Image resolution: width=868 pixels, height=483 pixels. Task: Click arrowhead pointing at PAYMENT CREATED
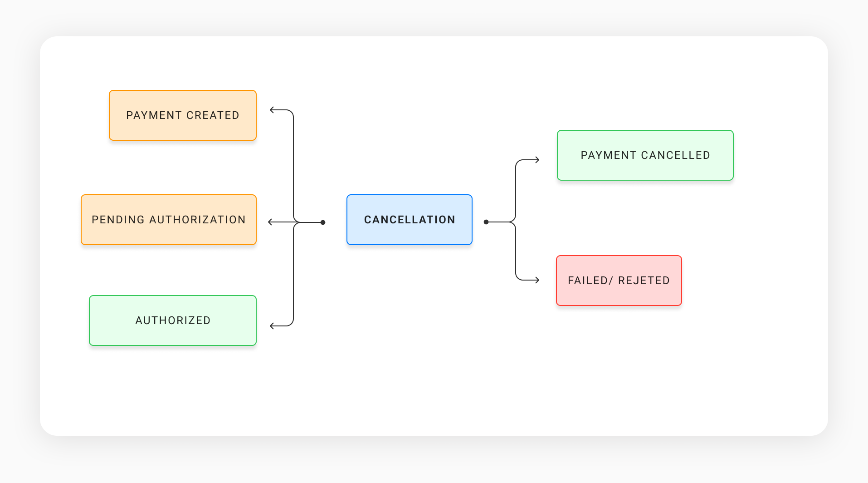point(272,110)
